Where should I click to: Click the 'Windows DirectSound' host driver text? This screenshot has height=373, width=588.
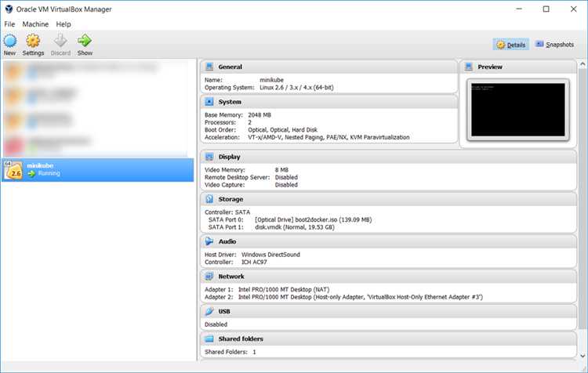click(270, 255)
